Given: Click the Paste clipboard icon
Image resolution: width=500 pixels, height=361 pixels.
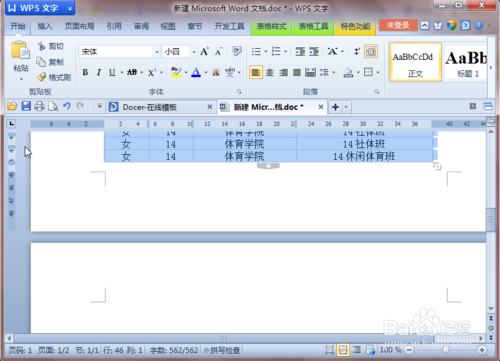Looking at the screenshot, I should tap(21, 50).
